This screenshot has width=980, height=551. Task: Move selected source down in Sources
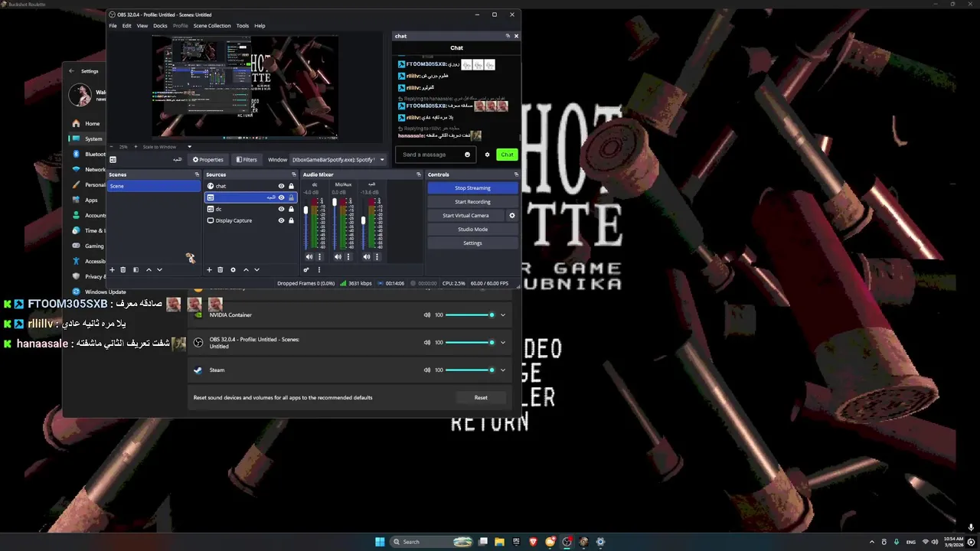click(256, 269)
